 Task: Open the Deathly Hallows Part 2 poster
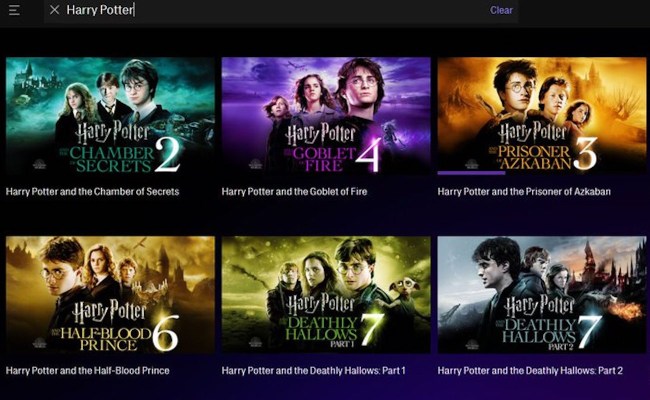541,294
